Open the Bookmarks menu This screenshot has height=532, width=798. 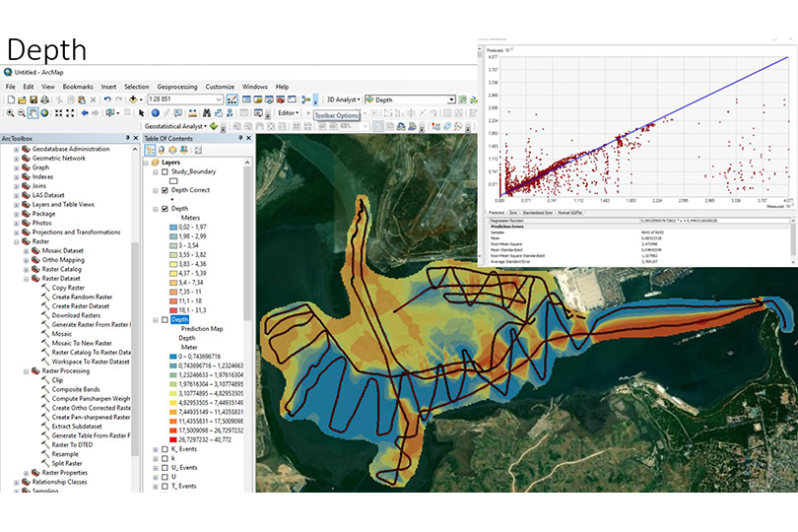(77, 87)
